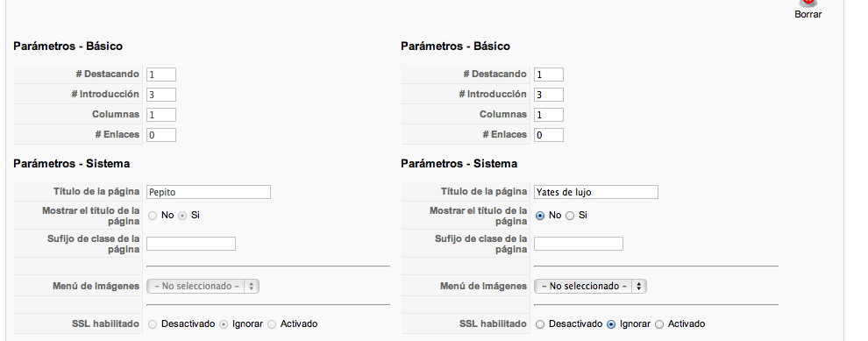Click the 'Yates de lujo' page title field

coord(596,192)
